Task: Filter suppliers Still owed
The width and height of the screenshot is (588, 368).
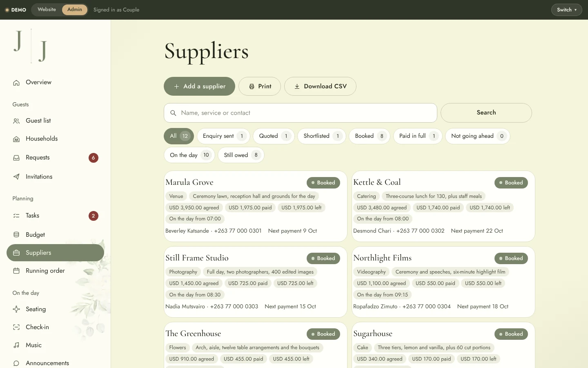Action: click(241, 155)
